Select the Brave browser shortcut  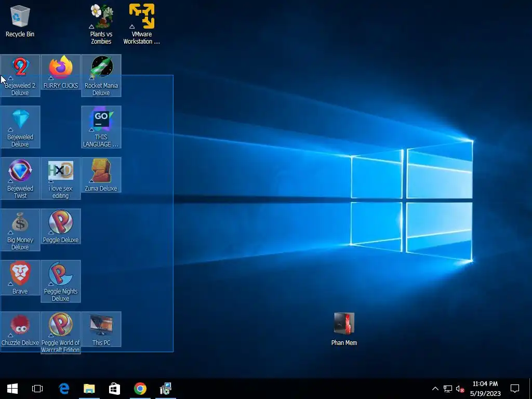20,278
